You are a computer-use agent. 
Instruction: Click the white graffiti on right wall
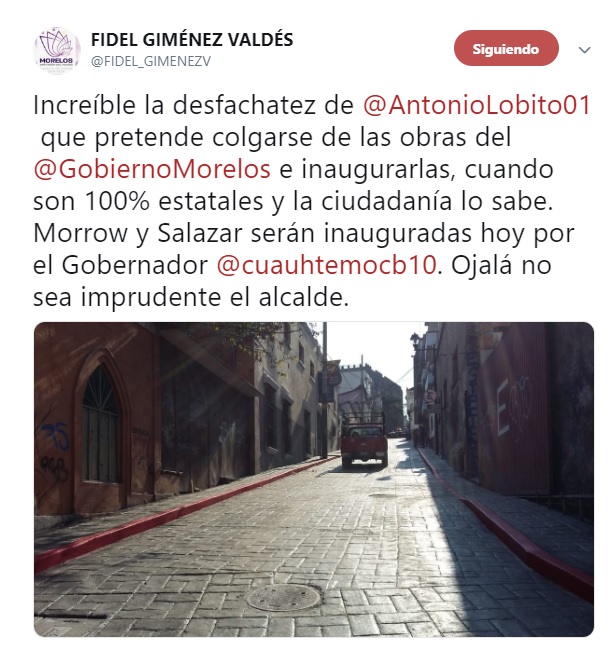click(x=513, y=404)
